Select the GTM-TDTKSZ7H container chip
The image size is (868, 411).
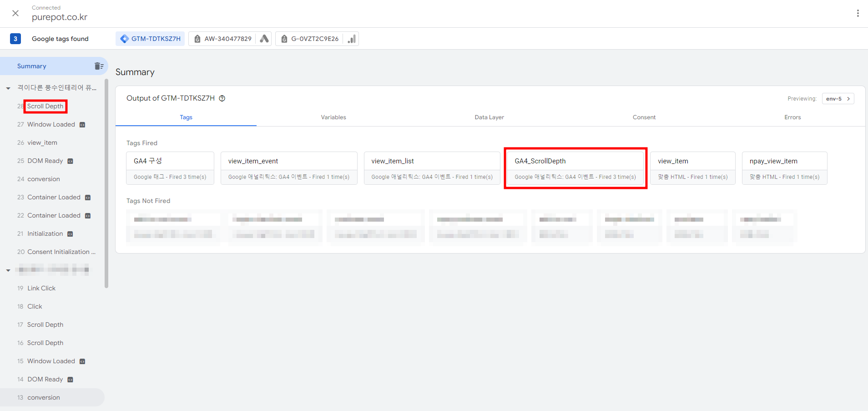click(151, 39)
